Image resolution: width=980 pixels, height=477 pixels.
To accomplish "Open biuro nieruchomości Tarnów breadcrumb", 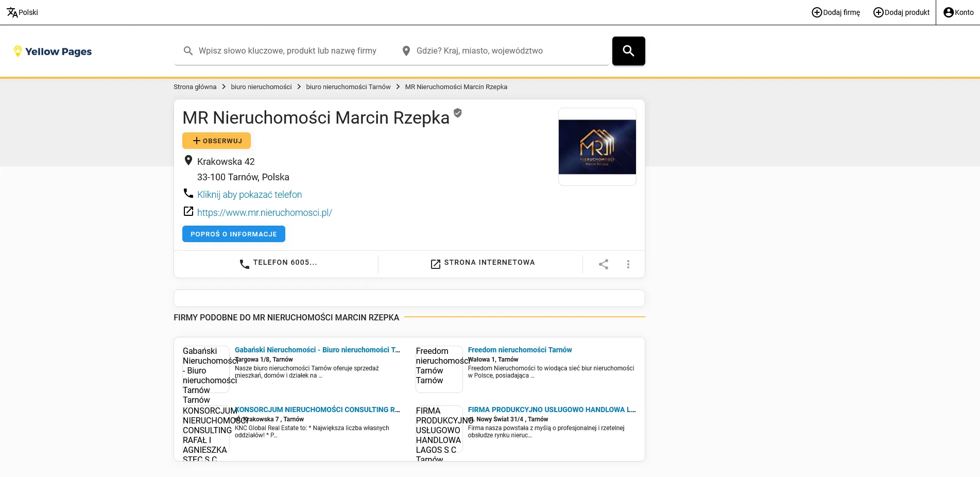I will tap(348, 87).
